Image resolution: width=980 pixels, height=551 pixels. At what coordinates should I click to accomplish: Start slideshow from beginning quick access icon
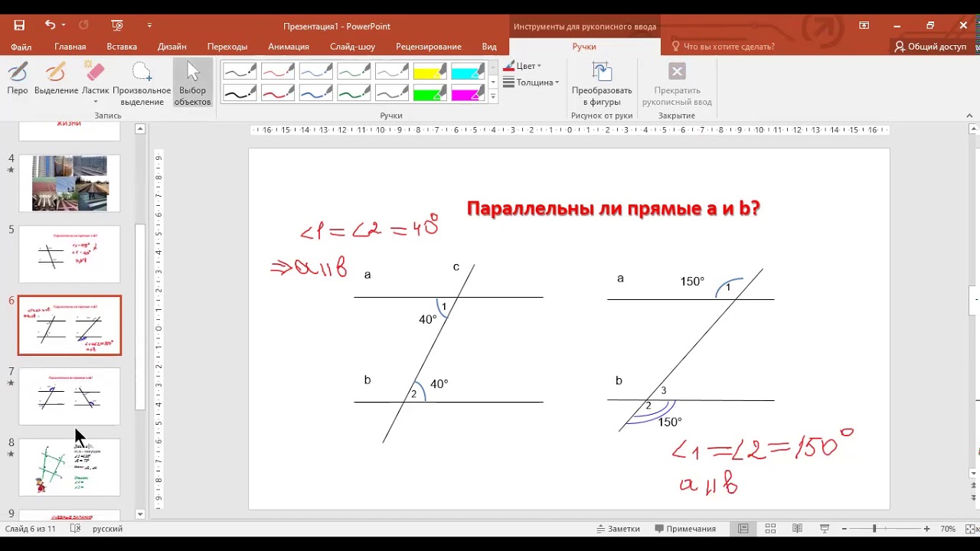coord(117,25)
